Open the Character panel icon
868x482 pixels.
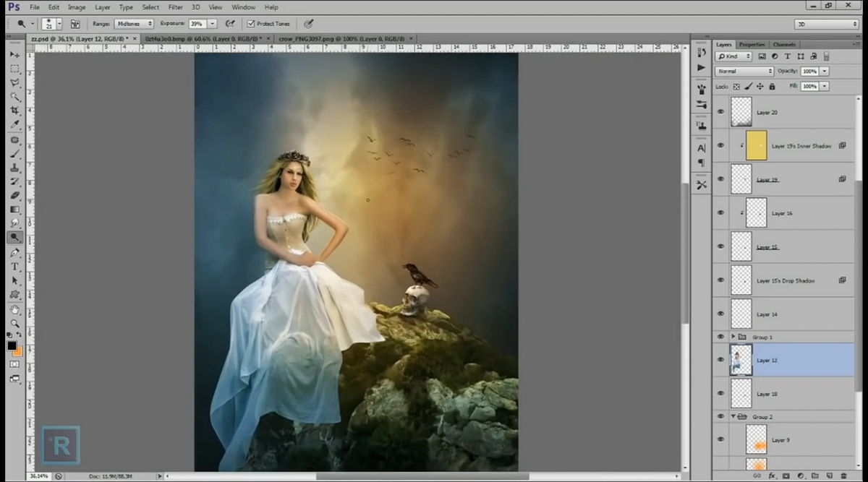[701, 147]
